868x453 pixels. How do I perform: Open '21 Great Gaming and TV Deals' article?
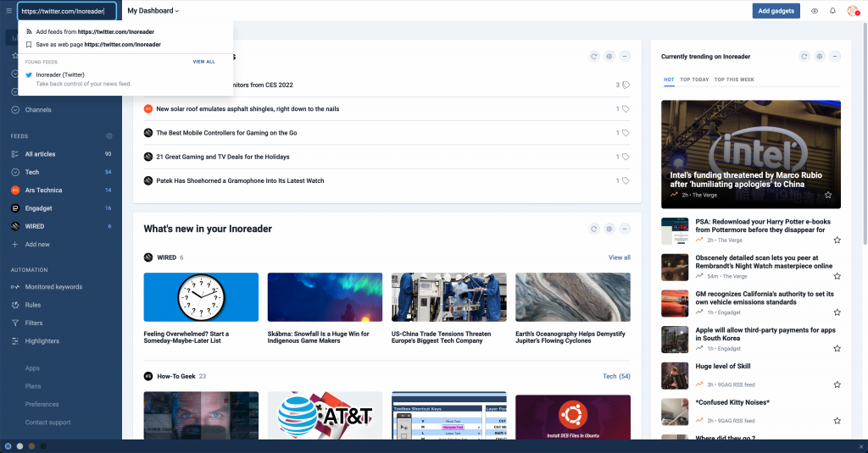(223, 157)
